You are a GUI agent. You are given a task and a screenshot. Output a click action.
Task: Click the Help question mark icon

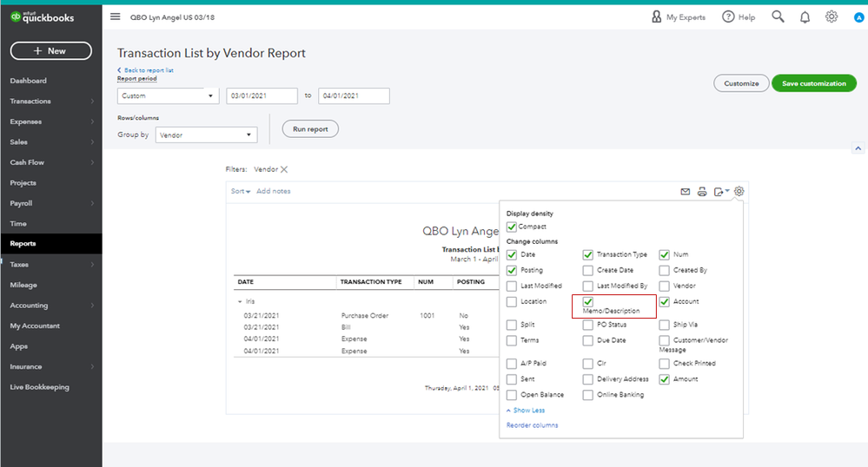(x=728, y=16)
